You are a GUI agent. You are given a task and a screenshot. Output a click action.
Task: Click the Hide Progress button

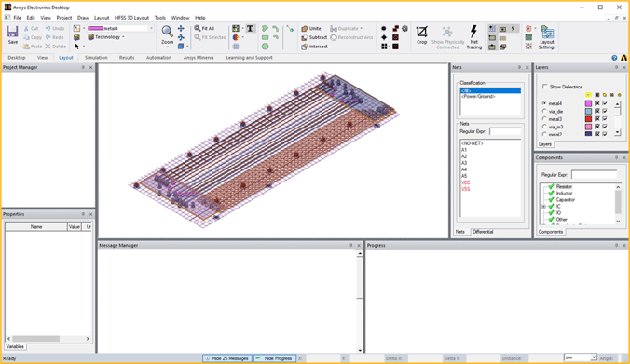tap(275, 358)
